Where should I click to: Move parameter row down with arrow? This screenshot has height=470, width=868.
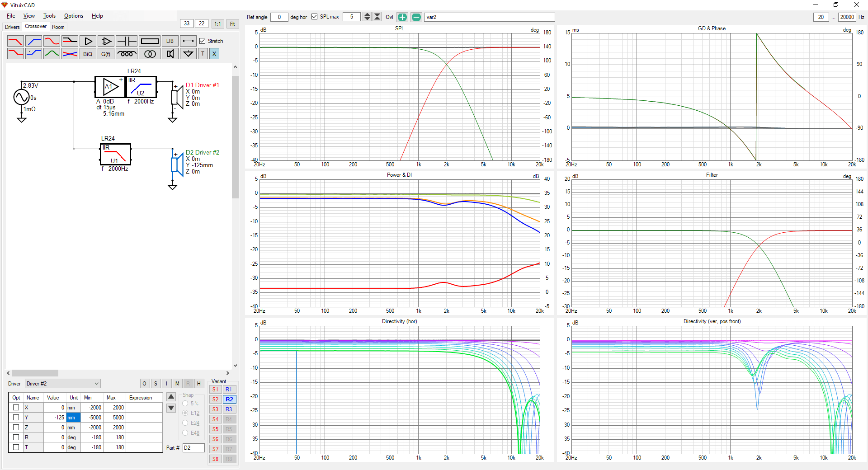pyautogui.click(x=171, y=408)
